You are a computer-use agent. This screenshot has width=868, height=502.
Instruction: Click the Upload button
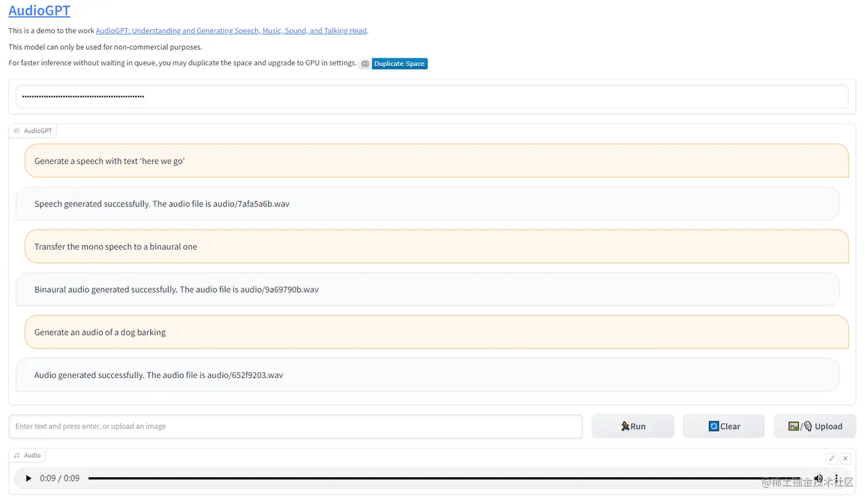coord(815,426)
